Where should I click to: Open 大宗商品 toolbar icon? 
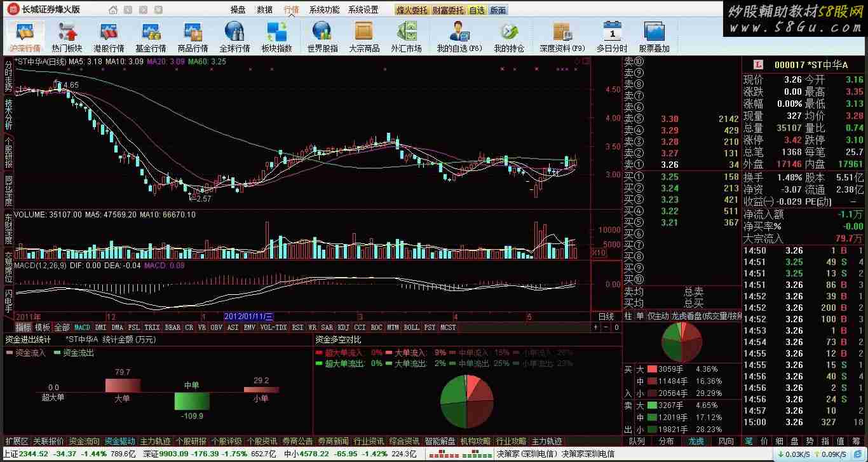[364, 37]
